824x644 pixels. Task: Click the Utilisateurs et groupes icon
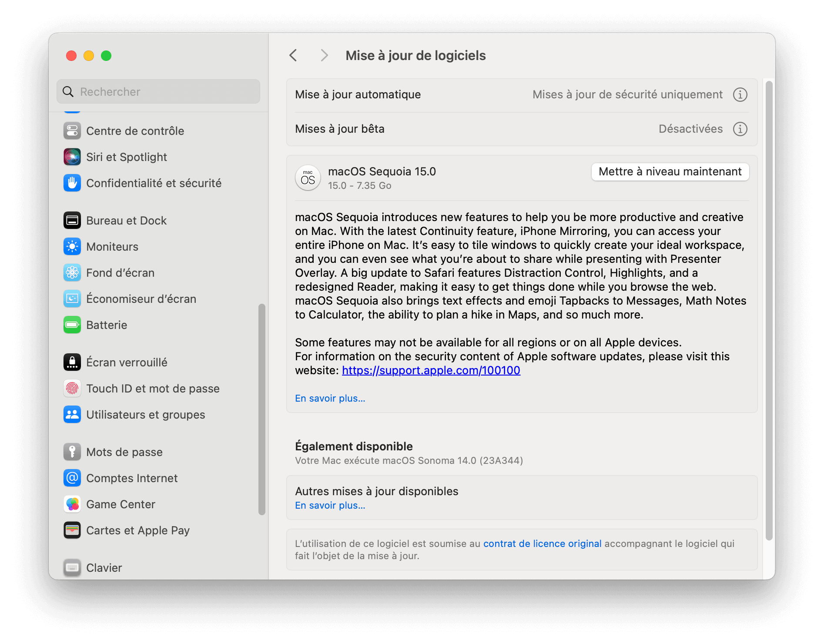tap(72, 415)
